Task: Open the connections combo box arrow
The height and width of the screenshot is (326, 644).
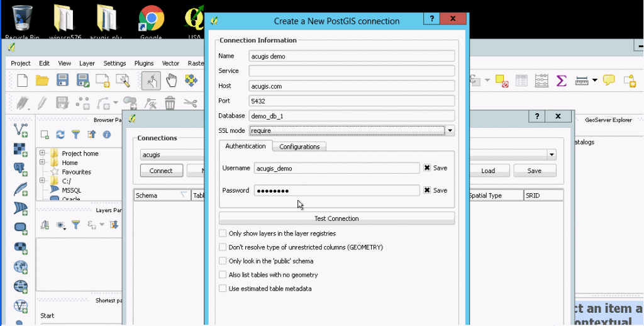Action: (552, 155)
